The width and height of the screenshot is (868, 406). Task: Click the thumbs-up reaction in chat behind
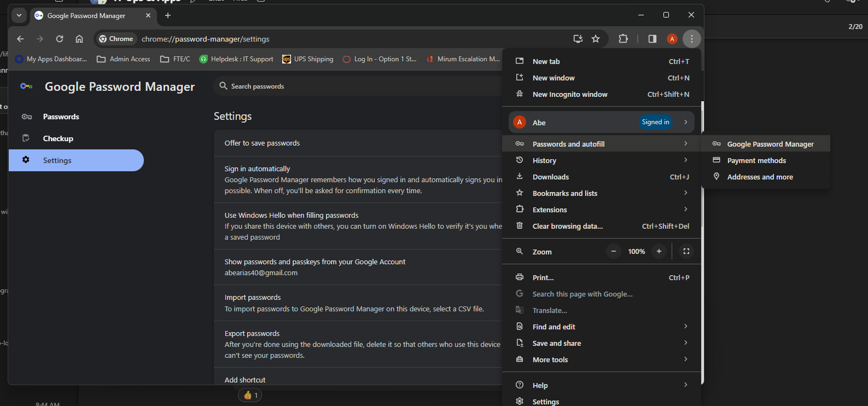click(x=250, y=395)
